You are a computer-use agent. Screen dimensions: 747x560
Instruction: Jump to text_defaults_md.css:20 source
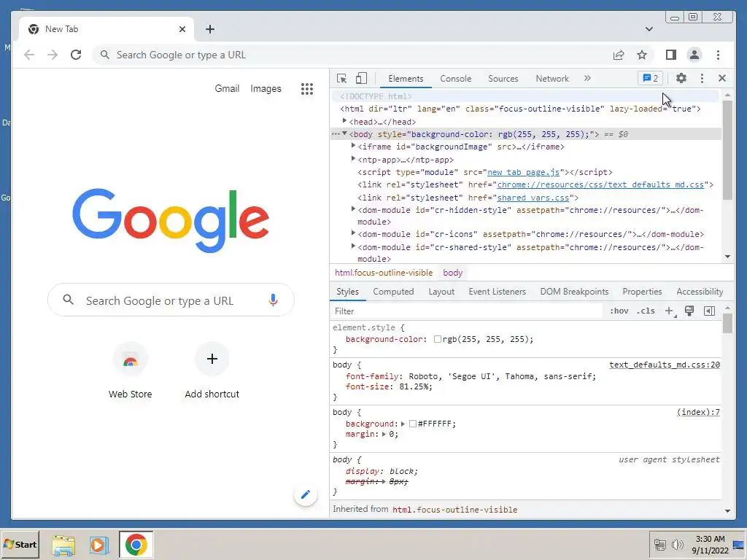(x=664, y=365)
